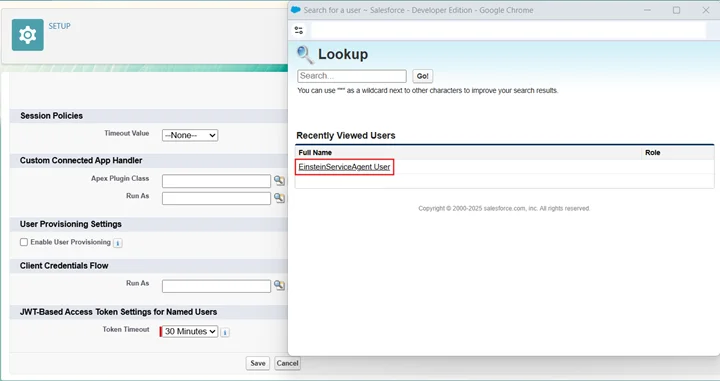Click the wildcard search hint text
This screenshot has height=381, width=720.
(x=428, y=90)
